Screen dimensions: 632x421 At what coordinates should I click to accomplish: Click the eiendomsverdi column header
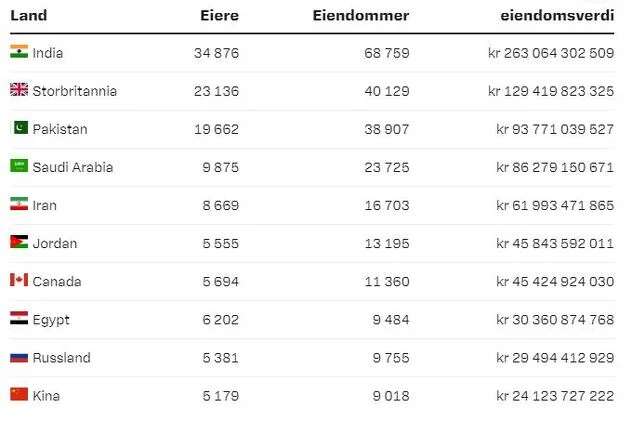click(x=557, y=15)
